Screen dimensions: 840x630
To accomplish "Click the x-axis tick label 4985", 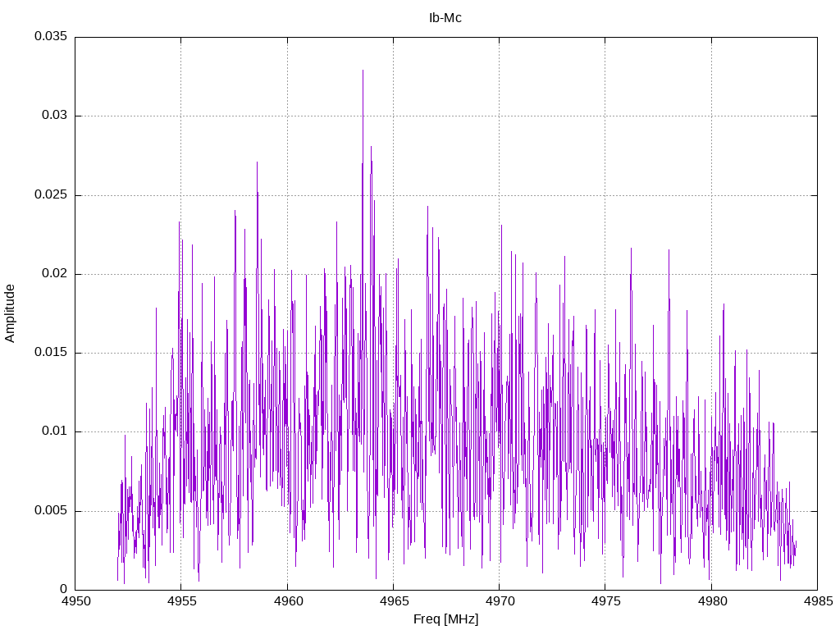I will tap(818, 601).
